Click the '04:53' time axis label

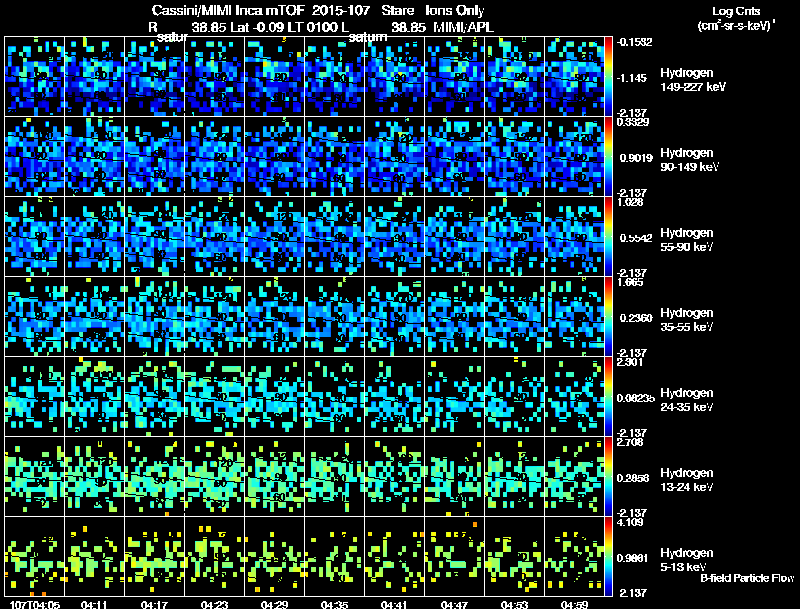[514, 604]
